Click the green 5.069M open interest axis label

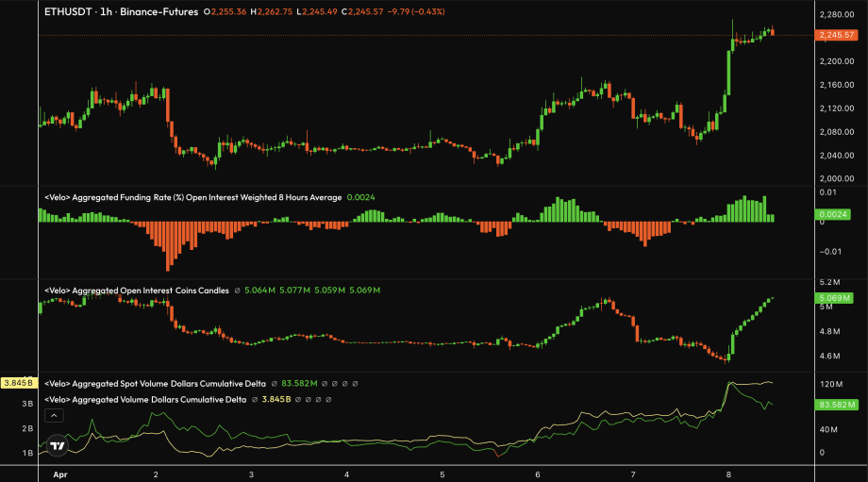[837, 299]
